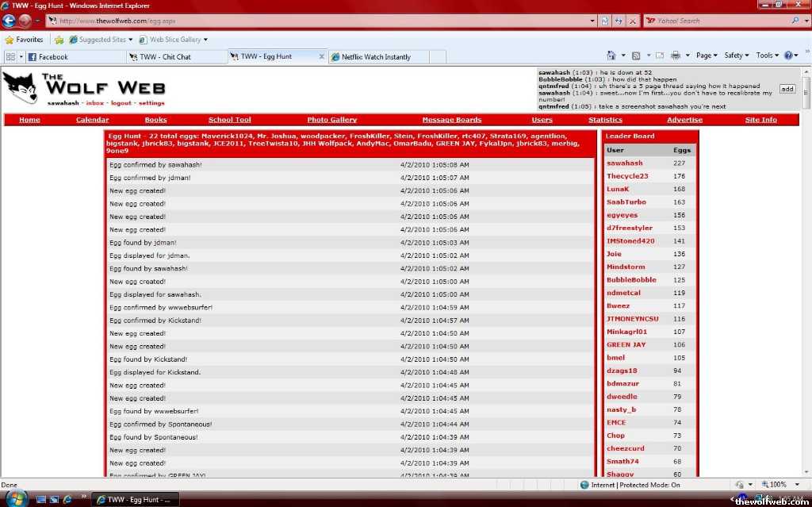
Task: Expand the Page dropdown menu
Action: 706,56
